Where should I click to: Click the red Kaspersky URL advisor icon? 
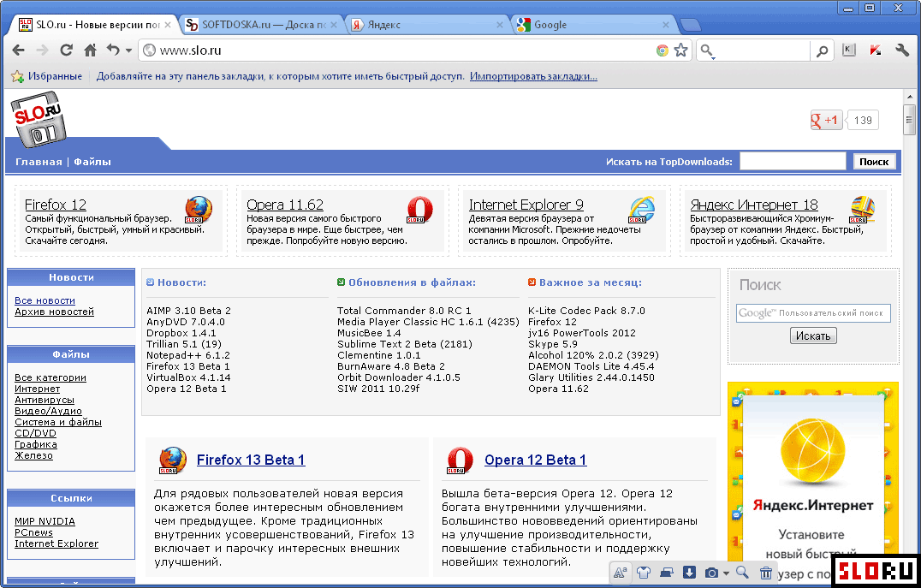[875, 50]
